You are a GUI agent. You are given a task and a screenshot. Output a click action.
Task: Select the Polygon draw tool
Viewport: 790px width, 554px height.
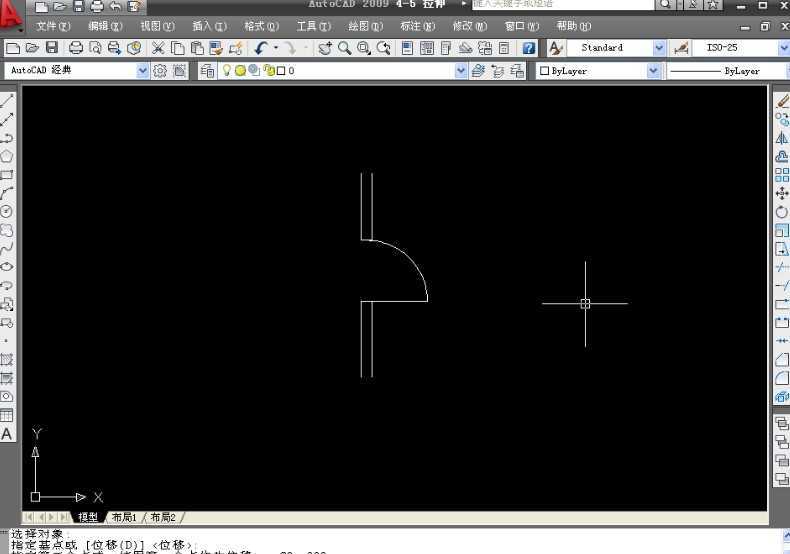click(x=7, y=156)
